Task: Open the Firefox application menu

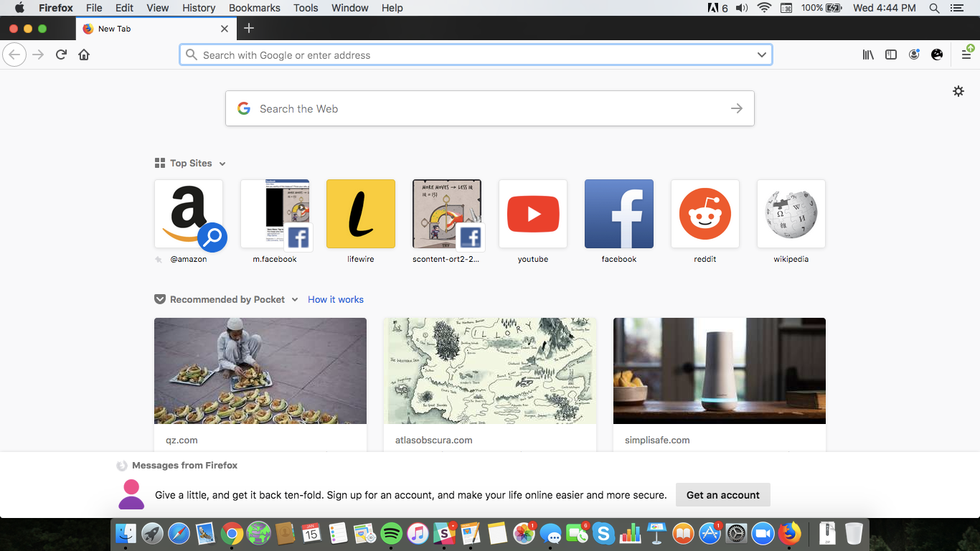Action: pyautogui.click(x=56, y=8)
